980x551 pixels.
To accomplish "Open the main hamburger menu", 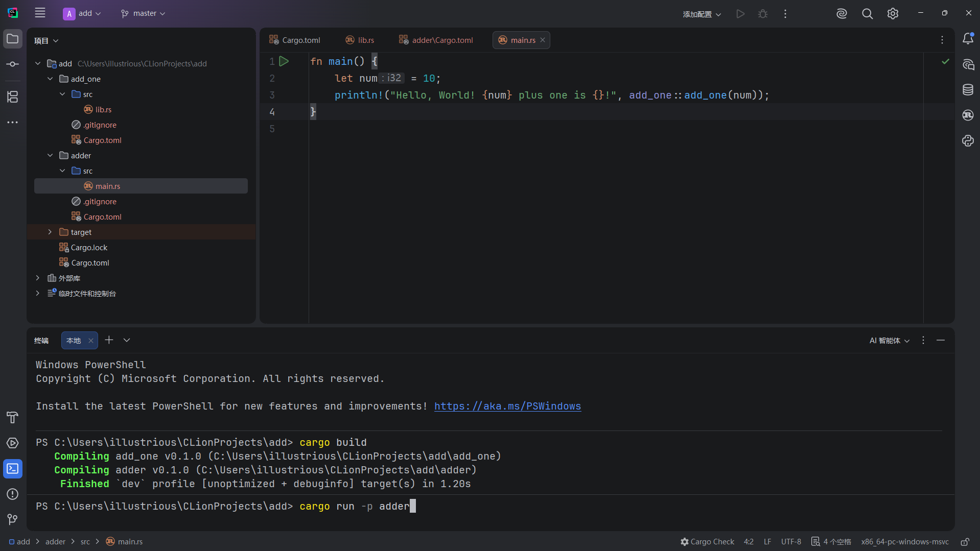I will click(40, 13).
